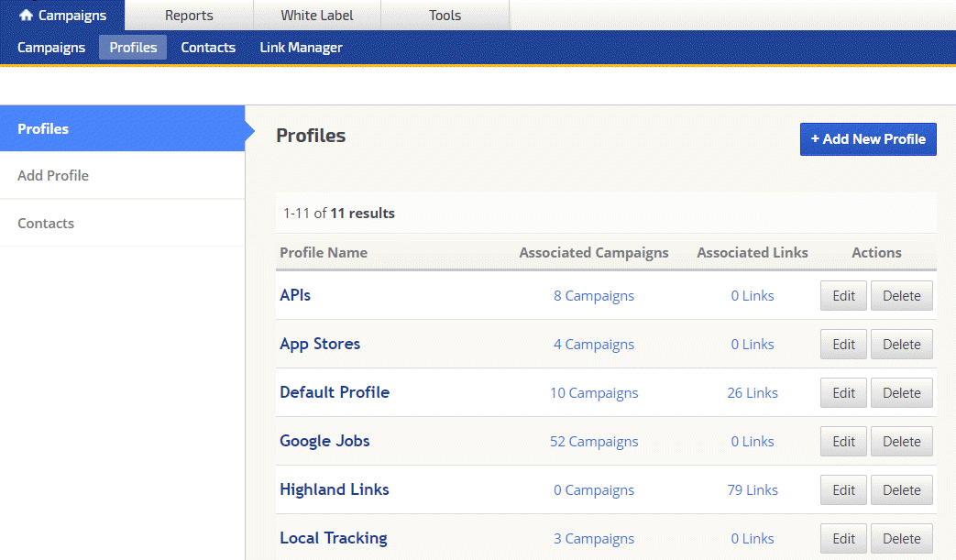This screenshot has height=560, width=956.
Task: Switch to the White Label tab
Action: (x=316, y=16)
